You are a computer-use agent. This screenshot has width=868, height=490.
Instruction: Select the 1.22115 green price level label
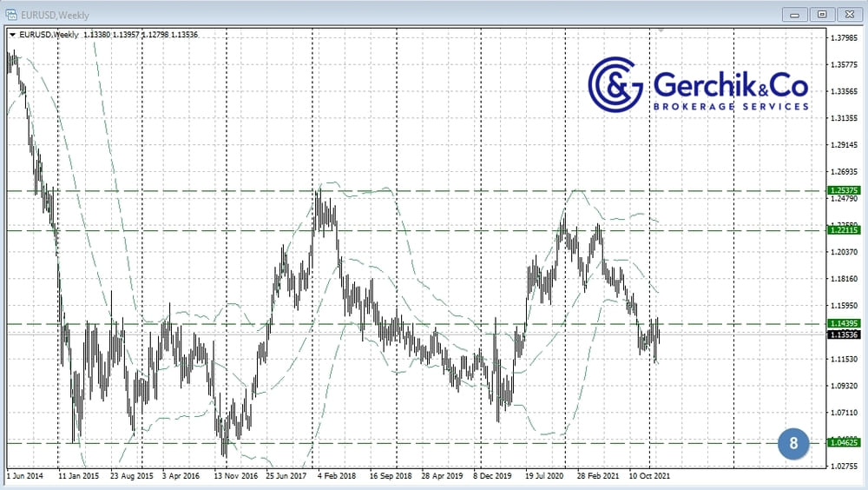point(844,230)
